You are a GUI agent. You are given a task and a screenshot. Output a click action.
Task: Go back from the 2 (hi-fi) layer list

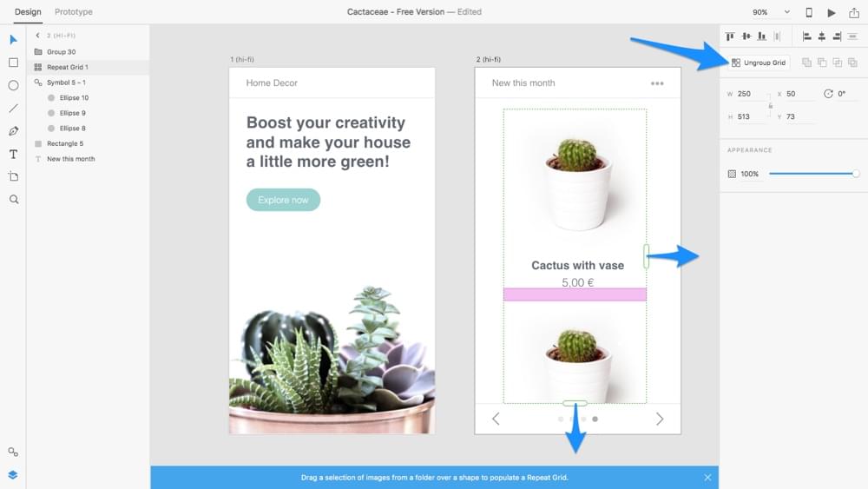[x=38, y=36]
